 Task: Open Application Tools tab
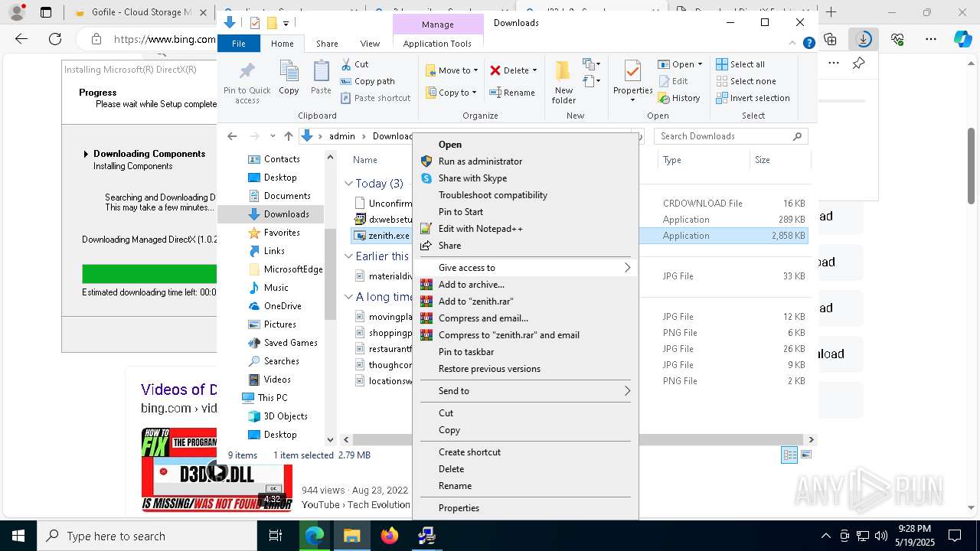437,44
